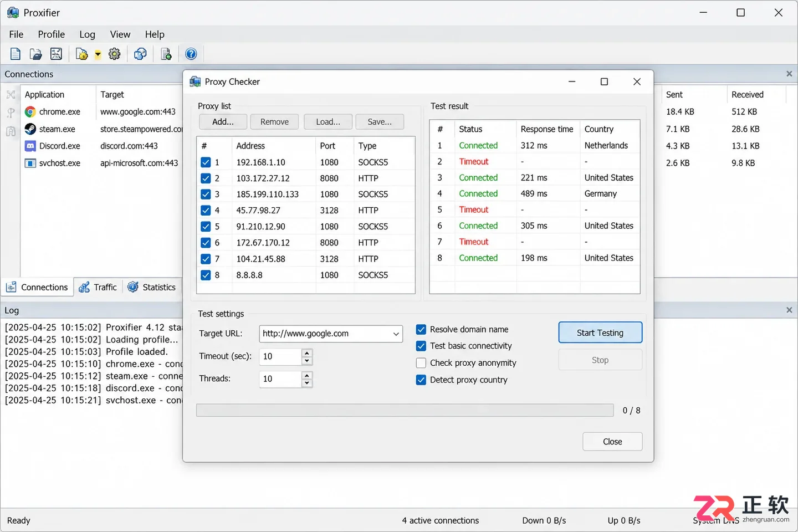Click the Discord.exe application icon
This screenshot has height=532, width=798.
[x=30, y=146]
